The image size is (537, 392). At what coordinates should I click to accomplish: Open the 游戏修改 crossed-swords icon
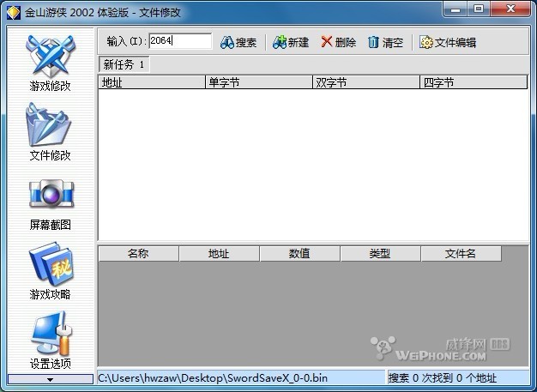pyautogui.click(x=51, y=57)
